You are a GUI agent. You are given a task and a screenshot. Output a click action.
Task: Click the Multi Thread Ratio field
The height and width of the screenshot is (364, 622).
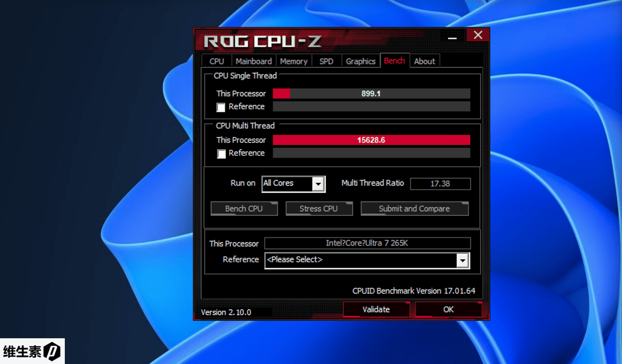pos(440,184)
